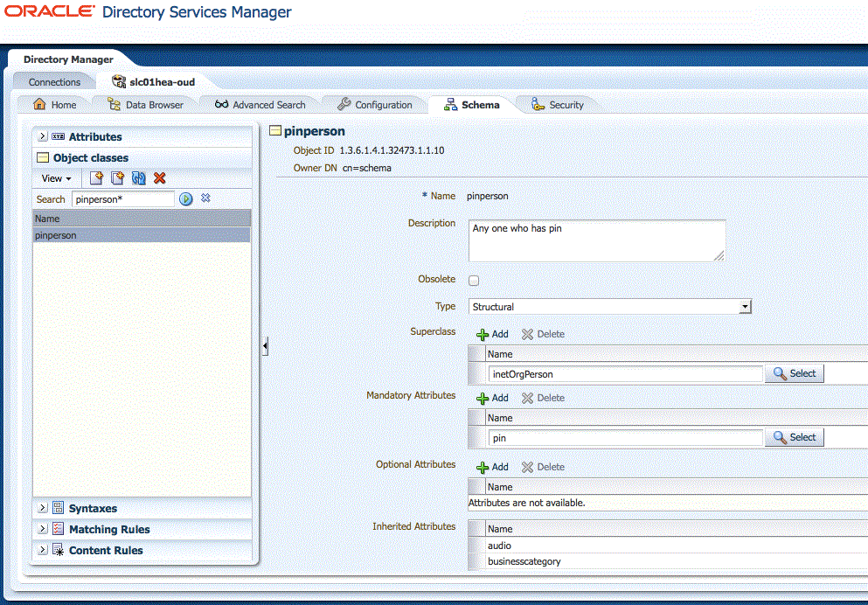Open the Configuration tab
The height and width of the screenshot is (605, 868).
[375, 105]
